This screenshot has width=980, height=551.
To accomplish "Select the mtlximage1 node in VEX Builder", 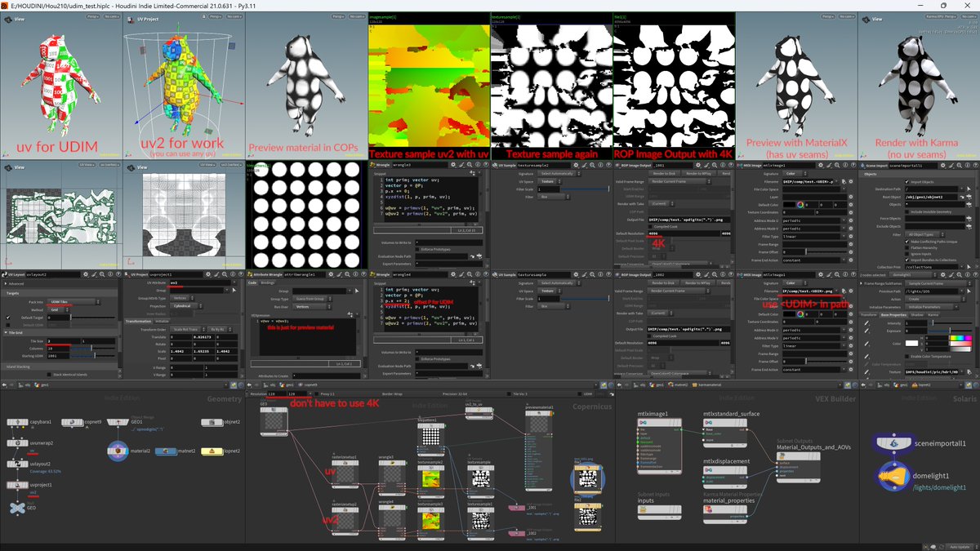I will click(x=659, y=446).
